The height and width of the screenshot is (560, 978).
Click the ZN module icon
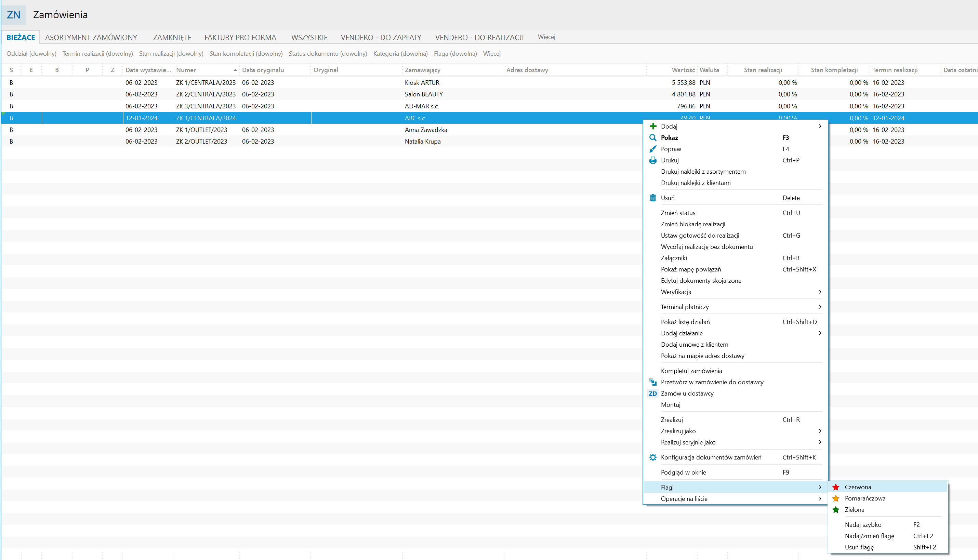[14, 15]
